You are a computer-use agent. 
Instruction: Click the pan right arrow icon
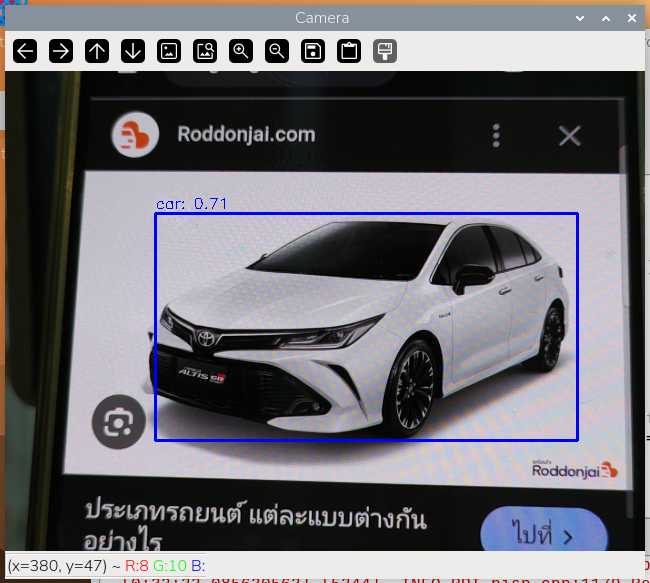(x=61, y=51)
